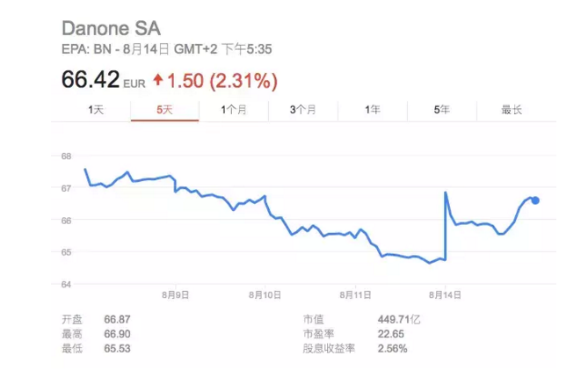Select the 5年 range tab

pyautogui.click(x=442, y=110)
